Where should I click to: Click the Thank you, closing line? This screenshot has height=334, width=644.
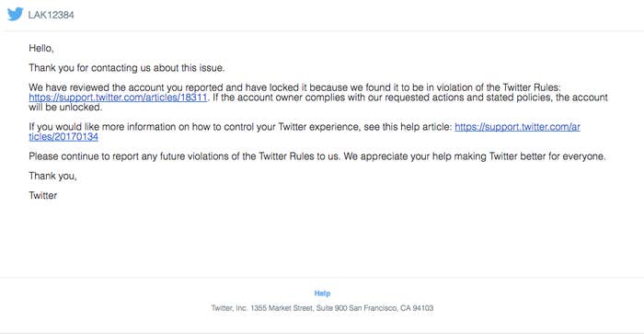[52, 177]
